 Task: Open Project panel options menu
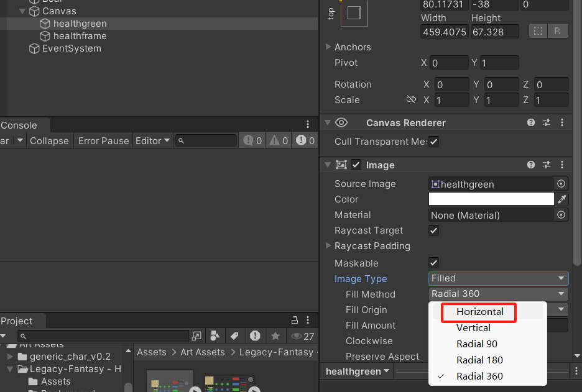308,320
